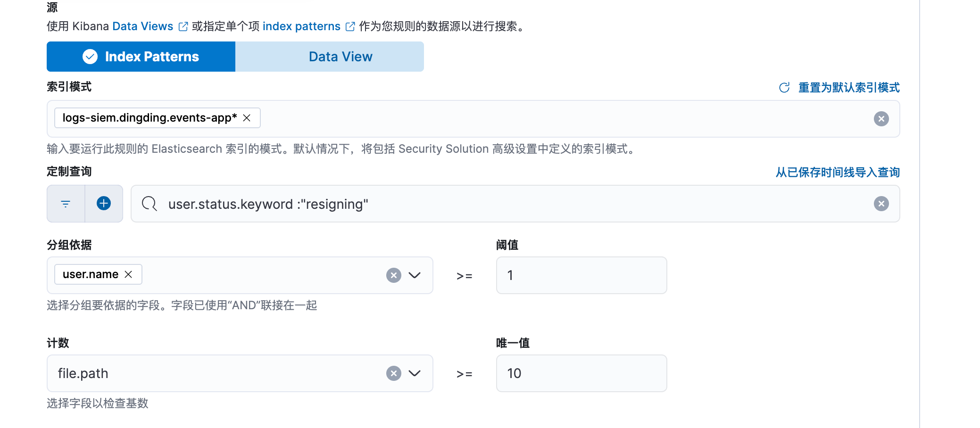Viewport: 980px width, 428px height.
Task: Click the unique values input showing 10
Action: pos(581,373)
